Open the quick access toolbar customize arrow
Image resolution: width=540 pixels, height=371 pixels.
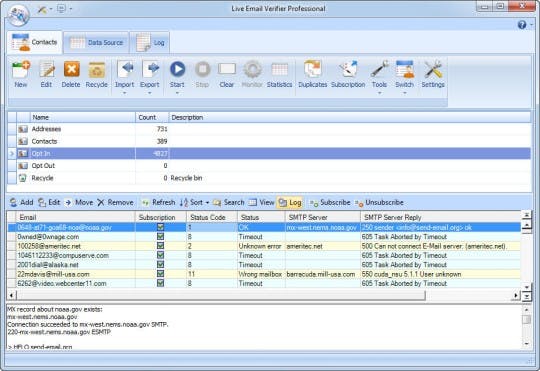pos(71,9)
